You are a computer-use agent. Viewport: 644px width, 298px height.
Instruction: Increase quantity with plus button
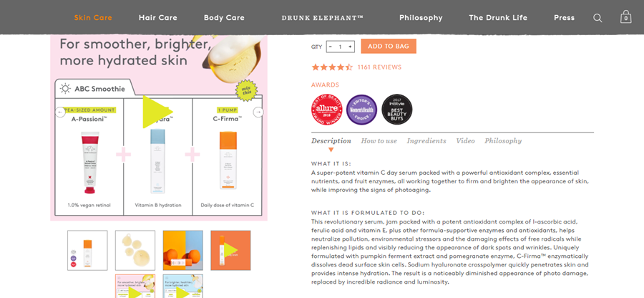point(350,47)
